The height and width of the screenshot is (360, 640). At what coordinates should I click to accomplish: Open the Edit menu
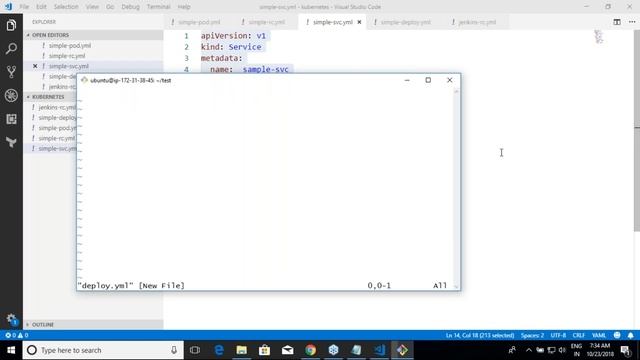tap(41, 7)
